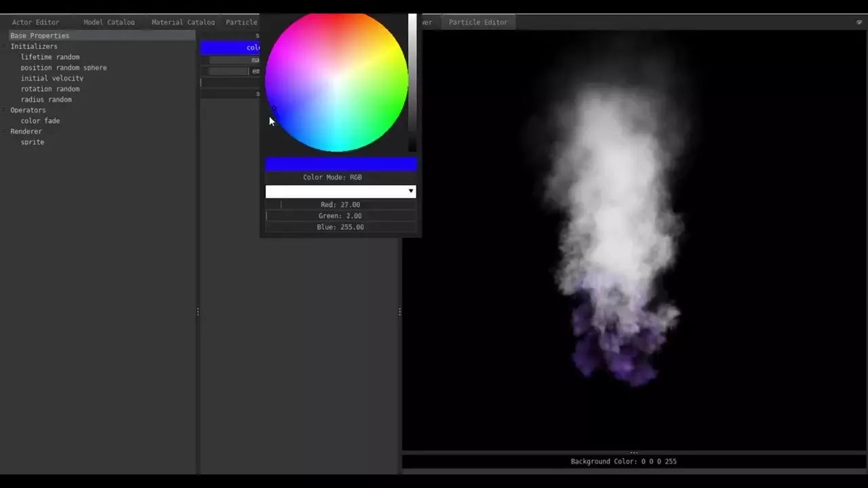
Task: Select Base Properties in the tree
Action: point(39,35)
